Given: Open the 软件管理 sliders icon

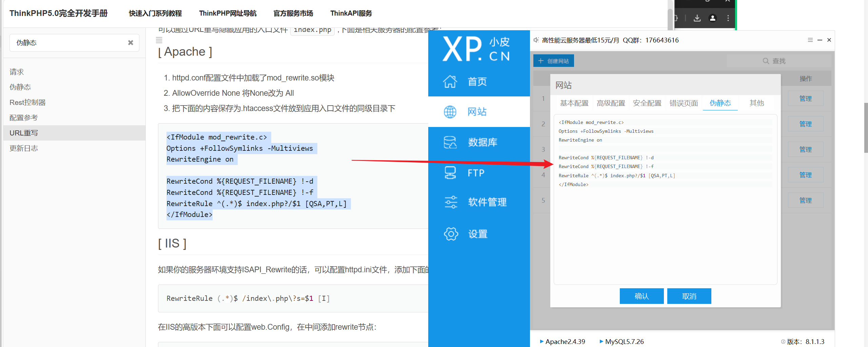Looking at the screenshot, I should pos(451,202).
